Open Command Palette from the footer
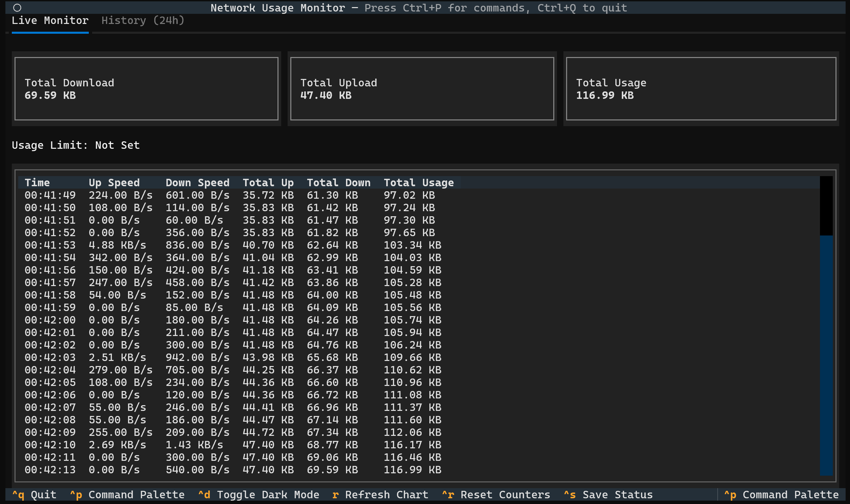850x504 pixels. coord(128,495)
